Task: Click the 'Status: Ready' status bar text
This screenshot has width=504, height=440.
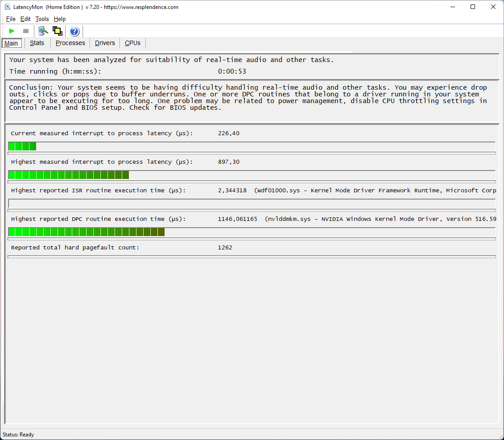Action: (18, 435)
